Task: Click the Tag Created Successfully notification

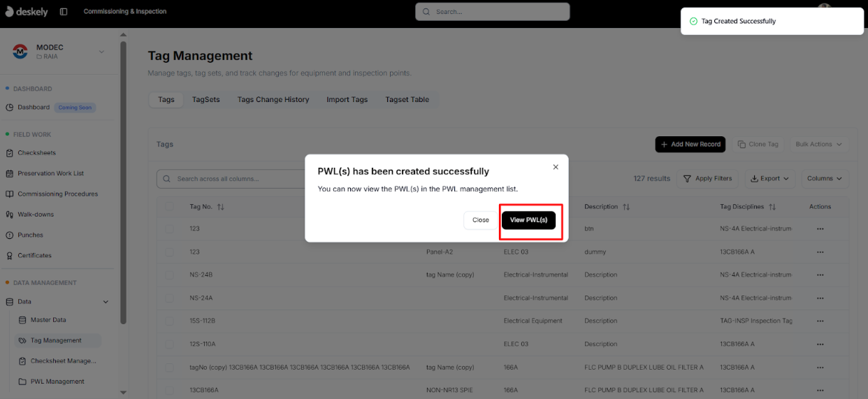Action: coord(772,21)
